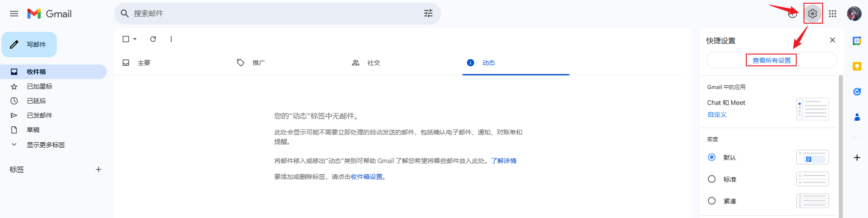Open the settings gear icon
The height and width of the screenshot is (218, 868).
(x=813, y=14)
